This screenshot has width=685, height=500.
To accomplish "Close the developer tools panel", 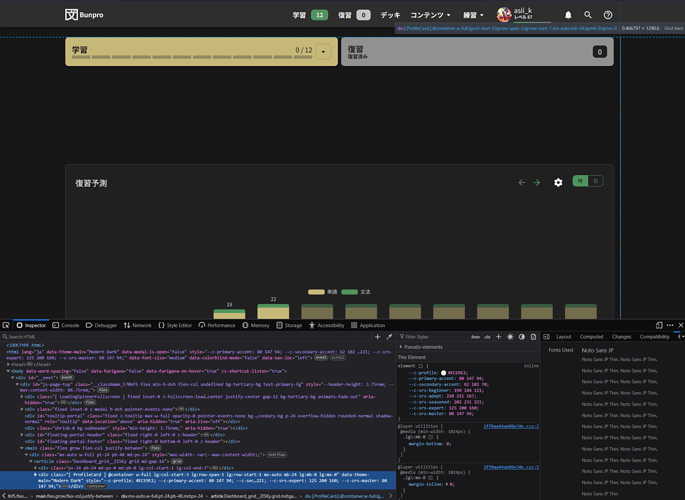I will [x=681, y=325].
